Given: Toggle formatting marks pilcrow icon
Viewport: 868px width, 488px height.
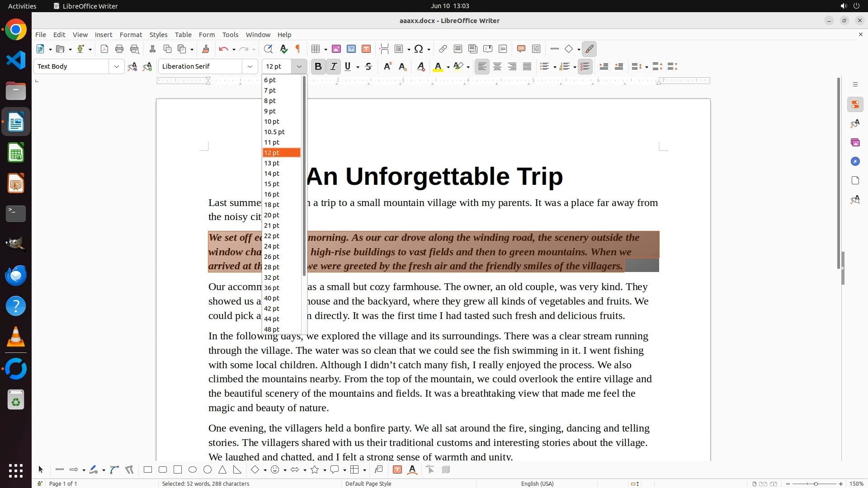Looking at the screenshot, I should click(x=298, y=49).
